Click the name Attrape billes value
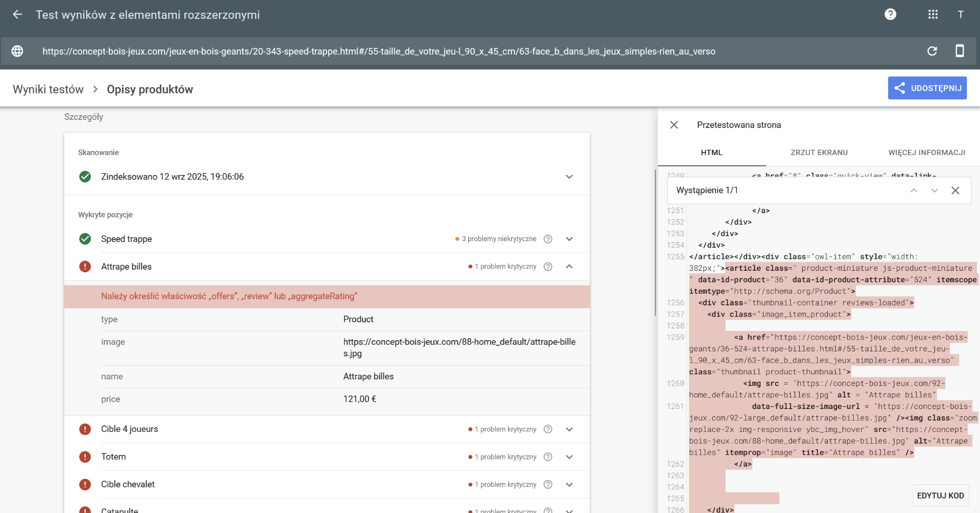Screen dimensions: 980x513 (369, 376)
